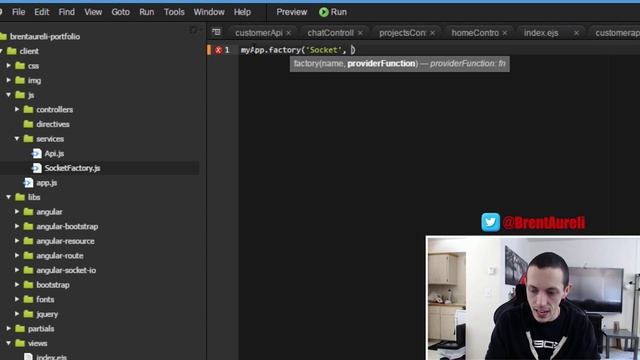
Task: Click the views folder icon
Action: point(20,343)
